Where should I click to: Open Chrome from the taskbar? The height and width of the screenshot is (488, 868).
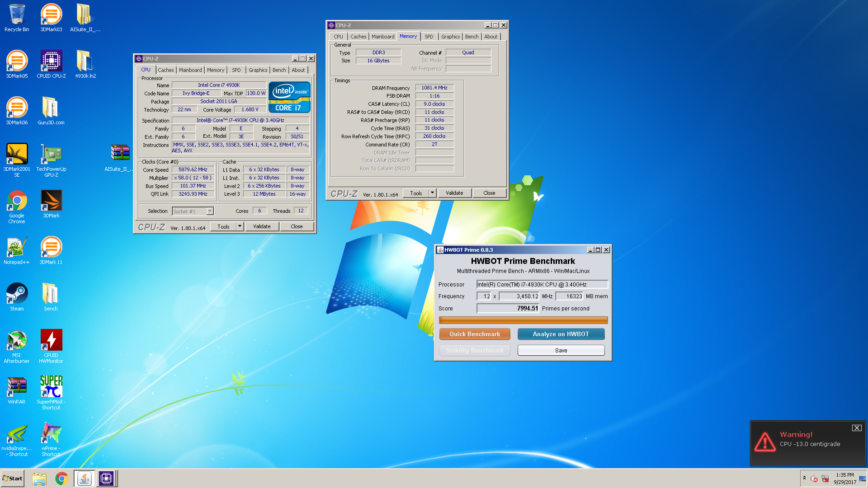61,479
